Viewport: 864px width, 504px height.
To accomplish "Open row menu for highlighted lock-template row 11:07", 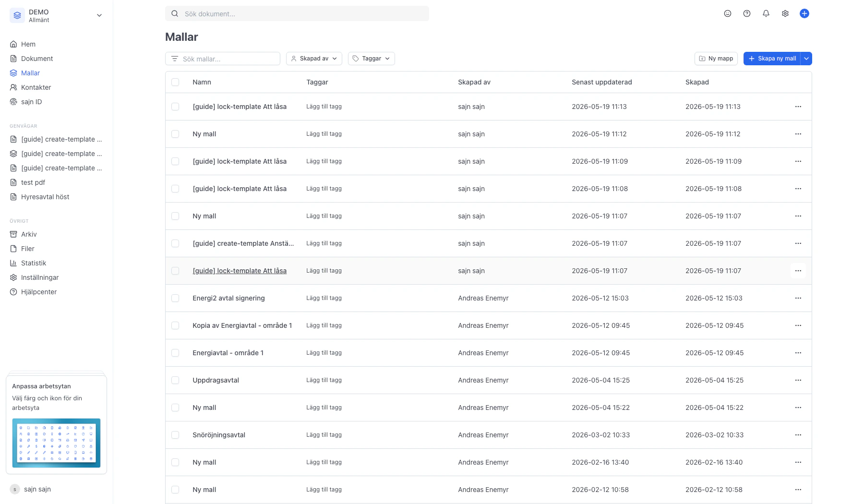I will click(798, 271).
